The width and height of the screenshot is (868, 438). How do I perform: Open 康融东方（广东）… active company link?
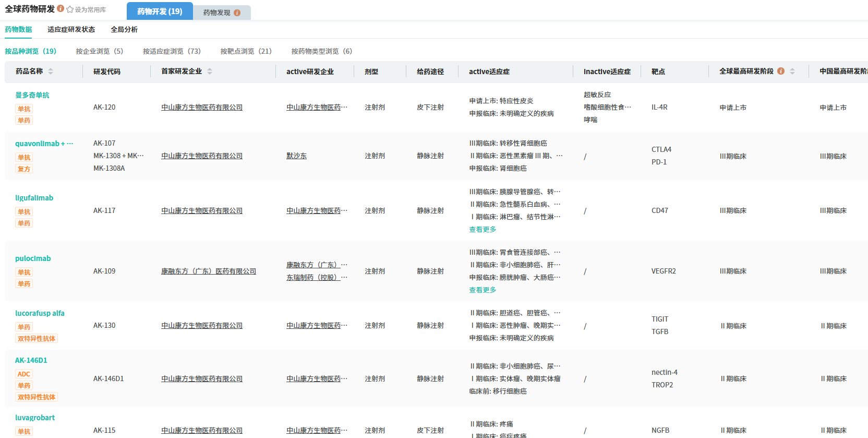pyautogui.click(x=317, y=265)
